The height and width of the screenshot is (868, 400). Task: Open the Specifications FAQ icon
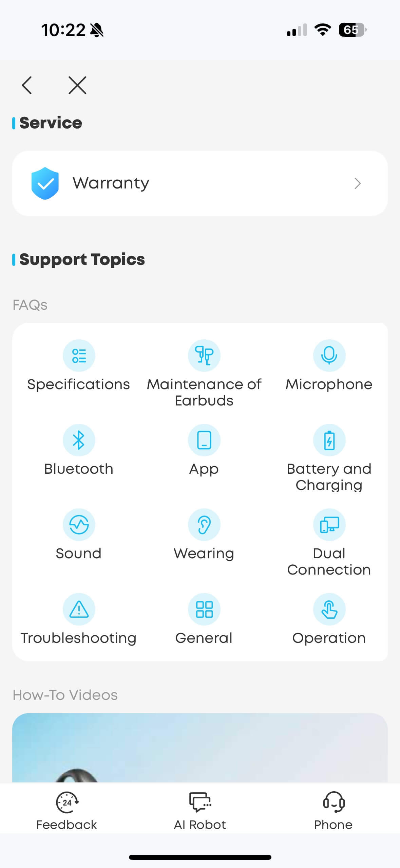(79, 356)
